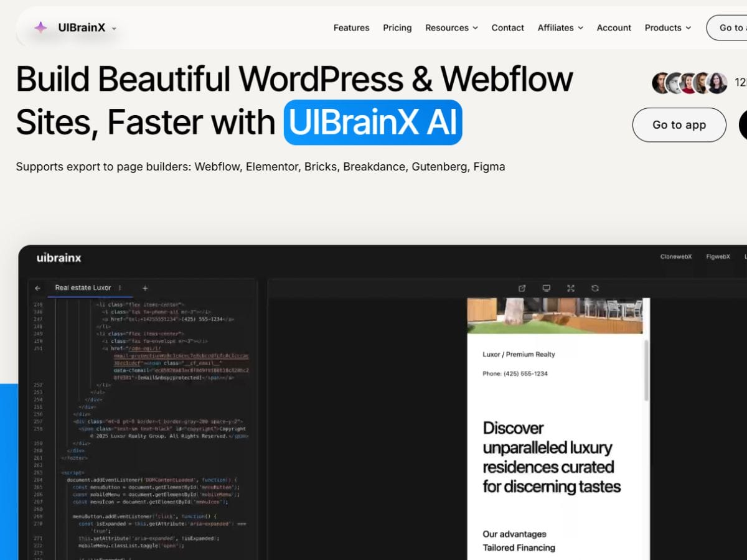The height and width of the screenshot is (560, 747).
Task: Click the refresh preview icon
Action: pyautogui.click(x=595, y=288)
